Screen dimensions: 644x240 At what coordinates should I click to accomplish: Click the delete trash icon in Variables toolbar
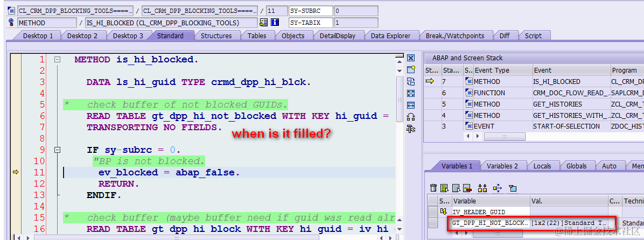click(x=433, y=188)
